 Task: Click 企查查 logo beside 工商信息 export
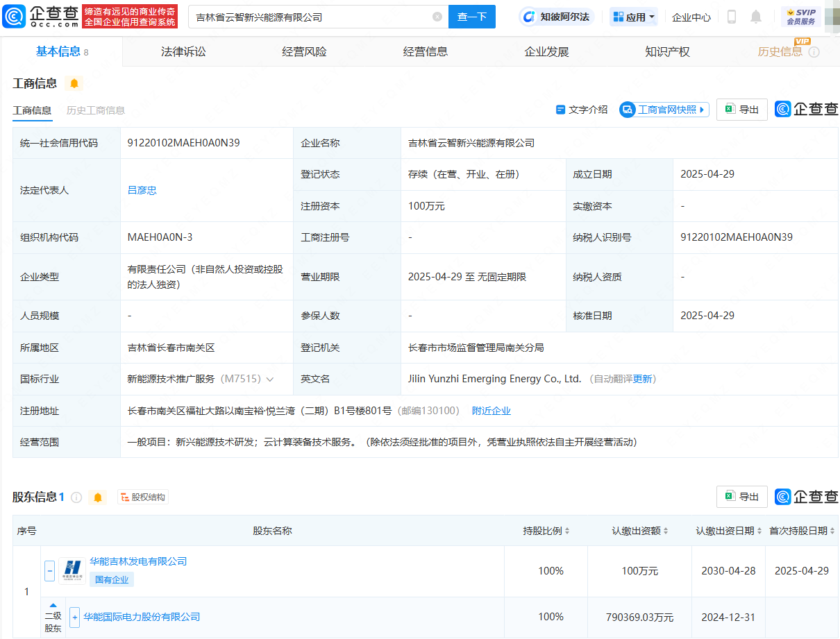coord(807,109)
